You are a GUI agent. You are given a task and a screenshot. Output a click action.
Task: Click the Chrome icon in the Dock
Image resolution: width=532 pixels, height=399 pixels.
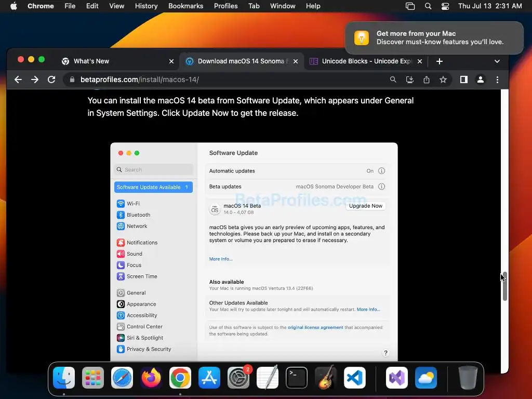click(180, 378)
